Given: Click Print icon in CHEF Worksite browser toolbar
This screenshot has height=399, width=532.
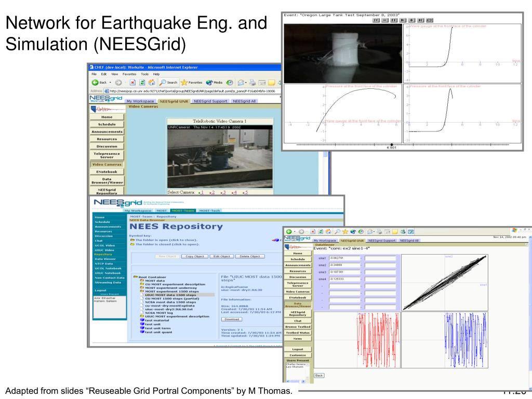Looking at the screenshot, I should tap(252, 83).
